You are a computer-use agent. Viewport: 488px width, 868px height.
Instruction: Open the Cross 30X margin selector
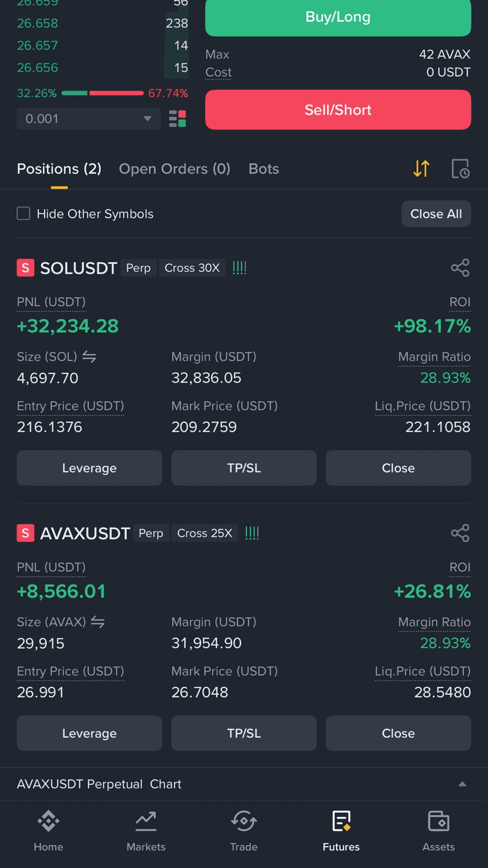click(192, 268)
